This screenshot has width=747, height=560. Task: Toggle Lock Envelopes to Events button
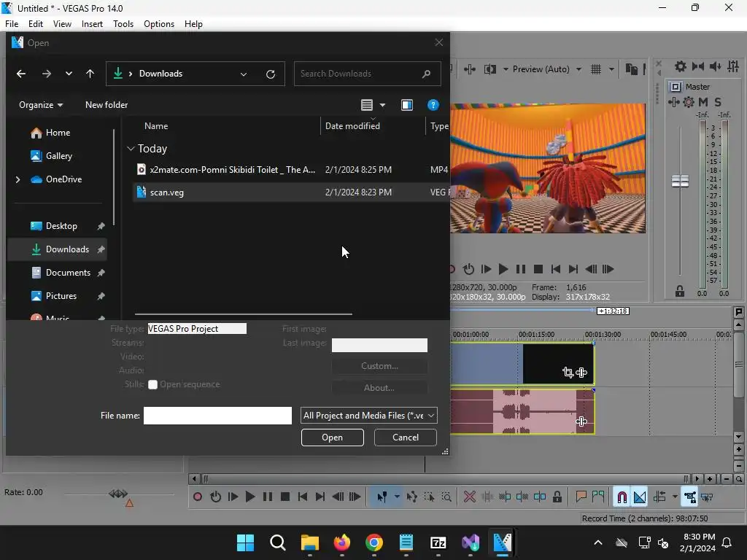pyautogui.click(x=690, y=497)
